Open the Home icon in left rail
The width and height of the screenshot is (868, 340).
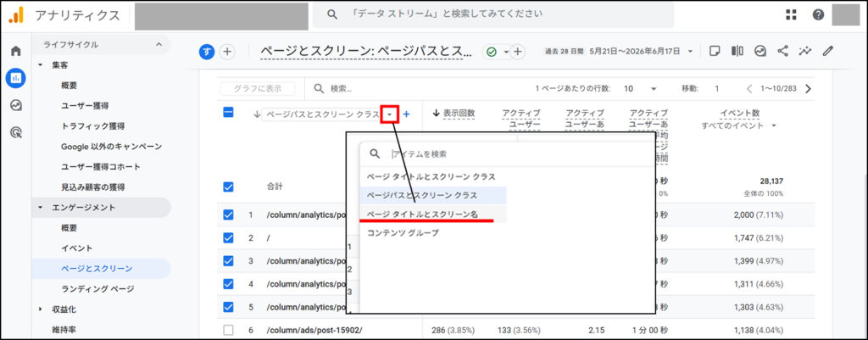[x=15, y=51]
